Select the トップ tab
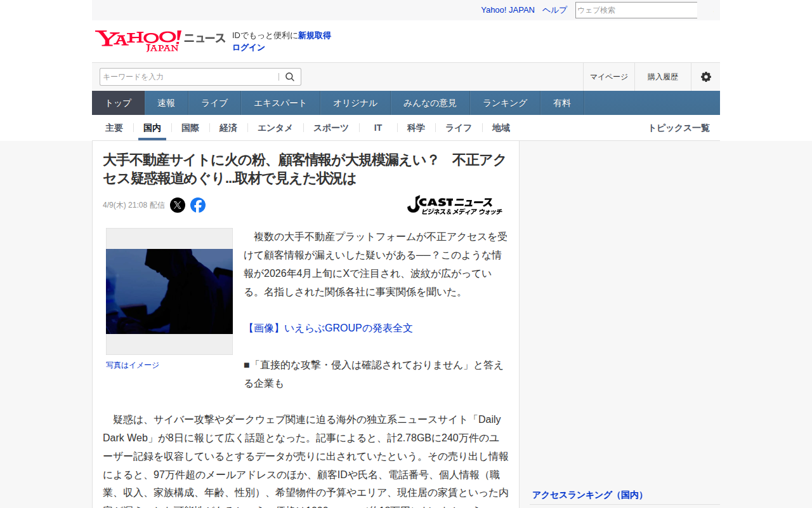812x508 pixels. pyautogui.click(x=119, y=103)
